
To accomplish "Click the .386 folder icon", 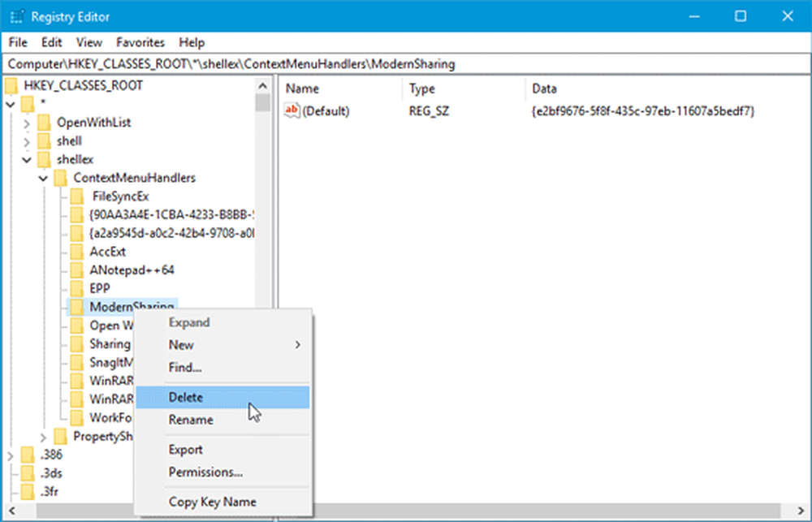I will coord(28,455).
